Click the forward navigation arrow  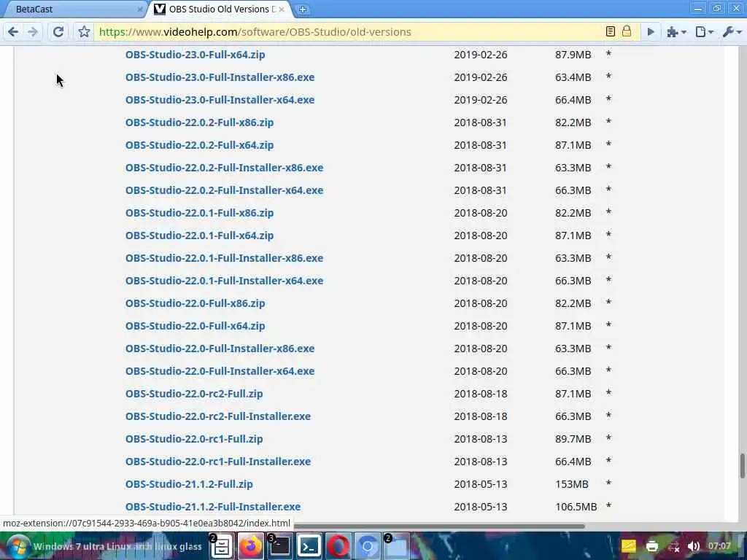click(x=33, y=32)
